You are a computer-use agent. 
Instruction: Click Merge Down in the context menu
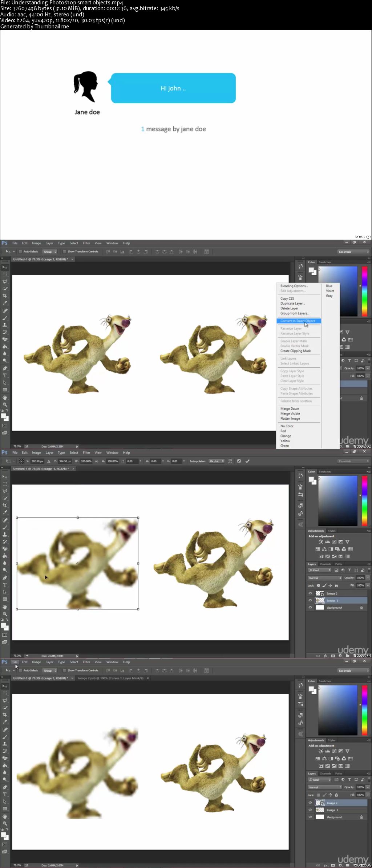(290, 409)
